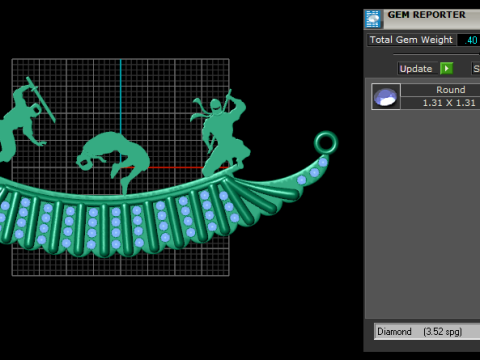Click the Round gem shape row
The height and width of the screenshot is (360, 480).
coord(440,90)
